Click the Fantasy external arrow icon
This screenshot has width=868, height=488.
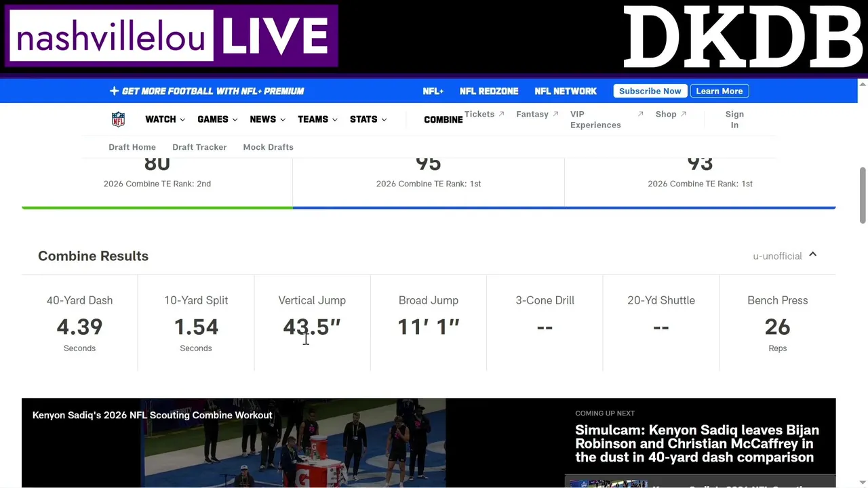[x=555, y=114]
